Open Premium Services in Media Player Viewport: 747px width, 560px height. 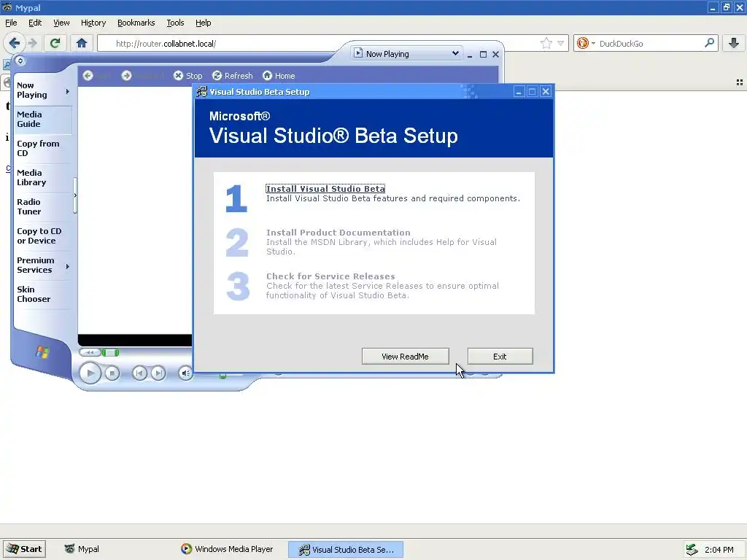click(35, 265)
